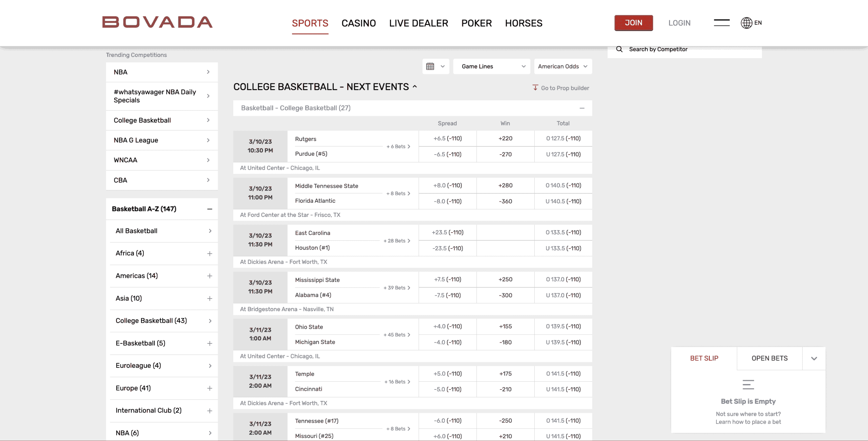Expand the Asia (10) category

click(210, 299)
